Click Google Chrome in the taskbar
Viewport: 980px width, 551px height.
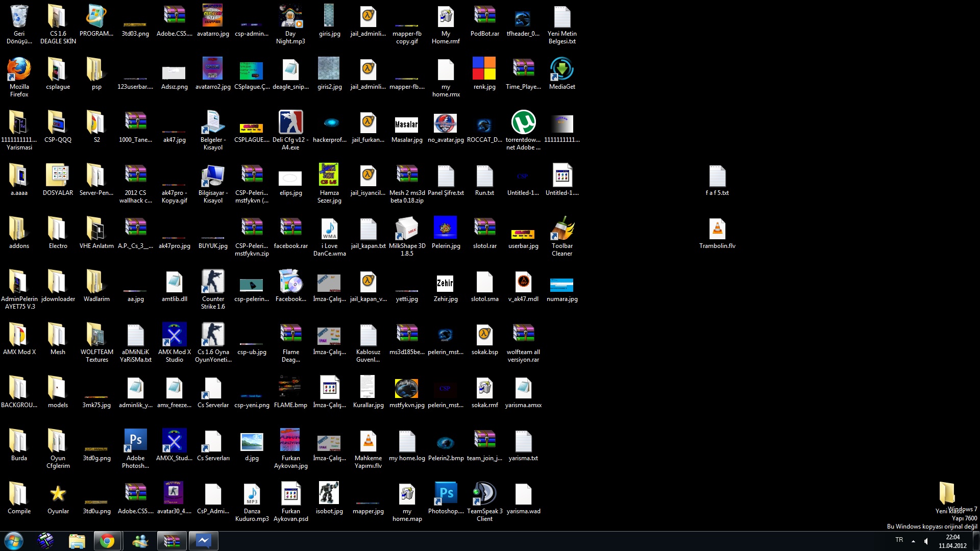click(107, 541)
